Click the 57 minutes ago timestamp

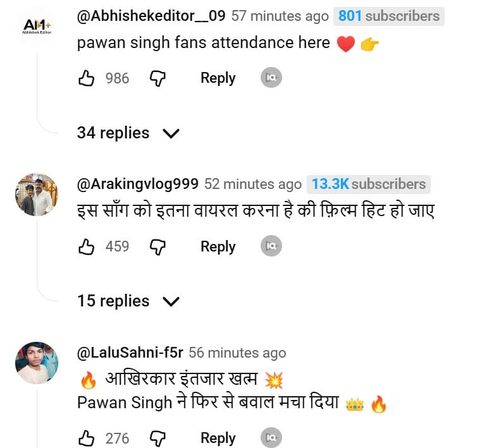point(280,16)
